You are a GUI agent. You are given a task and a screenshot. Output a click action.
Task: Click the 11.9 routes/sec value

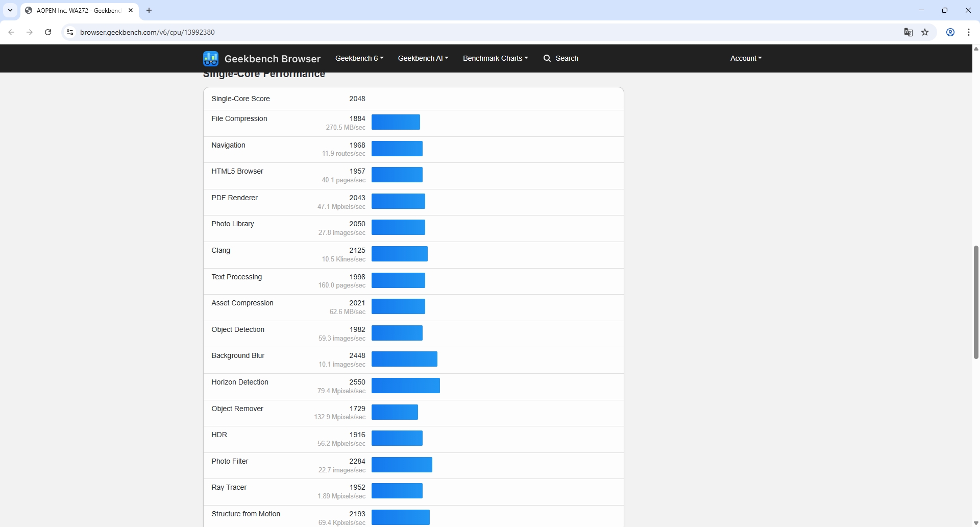(344, 154)
